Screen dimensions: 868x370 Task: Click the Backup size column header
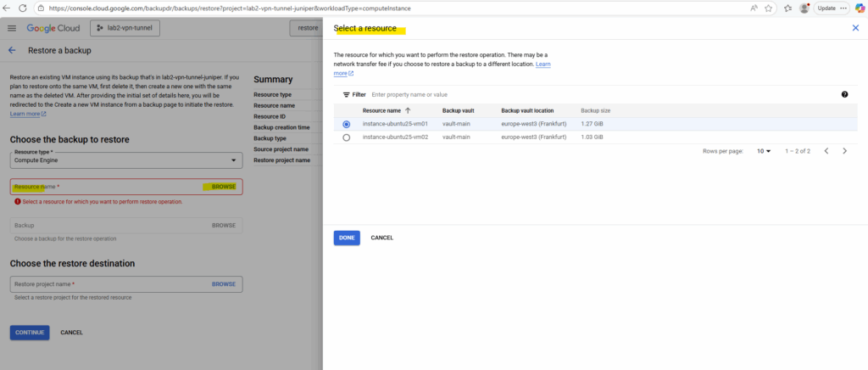pos(595,111)
